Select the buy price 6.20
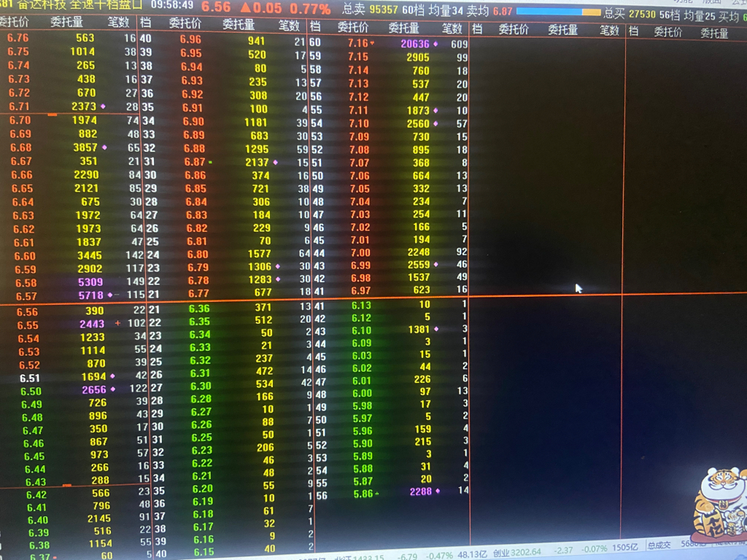Image resolution: width=747 pixels, height=560 pixels. tap(203, 489)
